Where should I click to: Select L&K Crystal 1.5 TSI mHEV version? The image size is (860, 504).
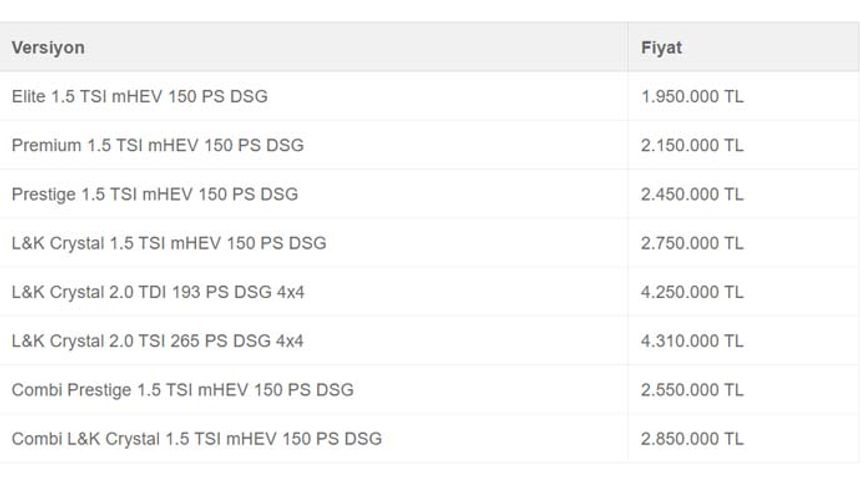coord(169,243)
